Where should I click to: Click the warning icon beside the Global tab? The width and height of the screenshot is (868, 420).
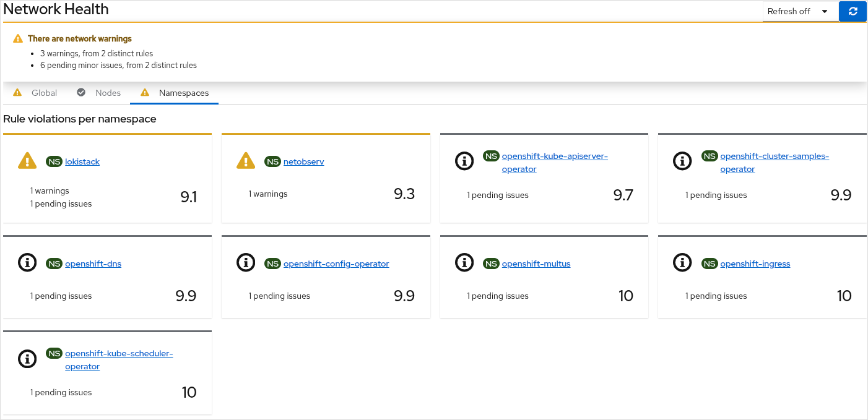point(17,92)
